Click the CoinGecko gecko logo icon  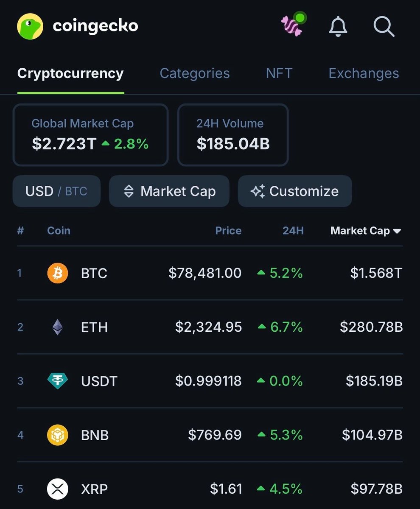(30, 26)
